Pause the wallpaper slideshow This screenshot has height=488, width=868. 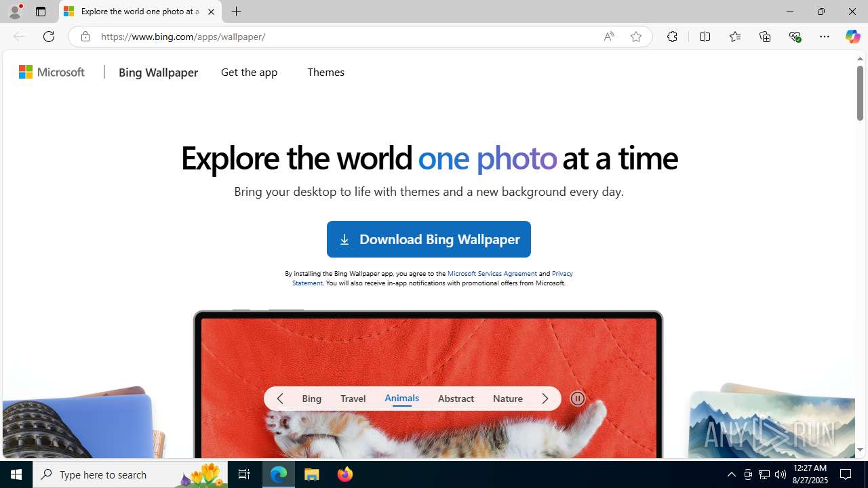click(578, 399)
